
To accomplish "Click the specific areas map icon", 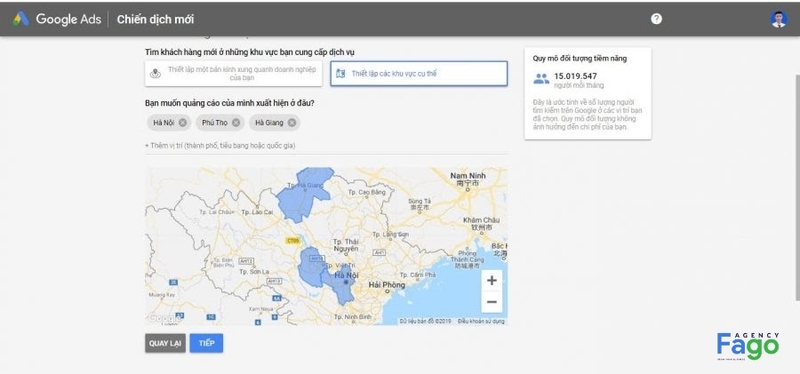I will pyautogui.click(x=340, y=73).
